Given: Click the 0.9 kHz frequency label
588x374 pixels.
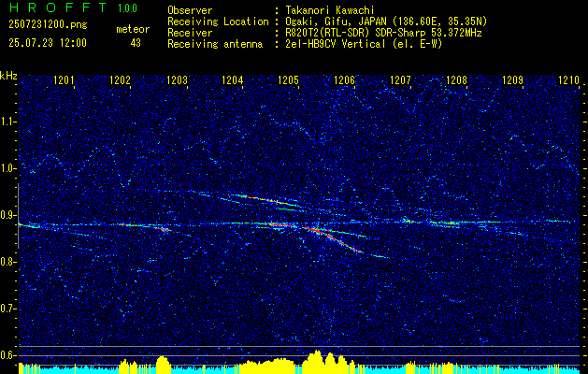Looking at the screenshot, I should [7, 215].
